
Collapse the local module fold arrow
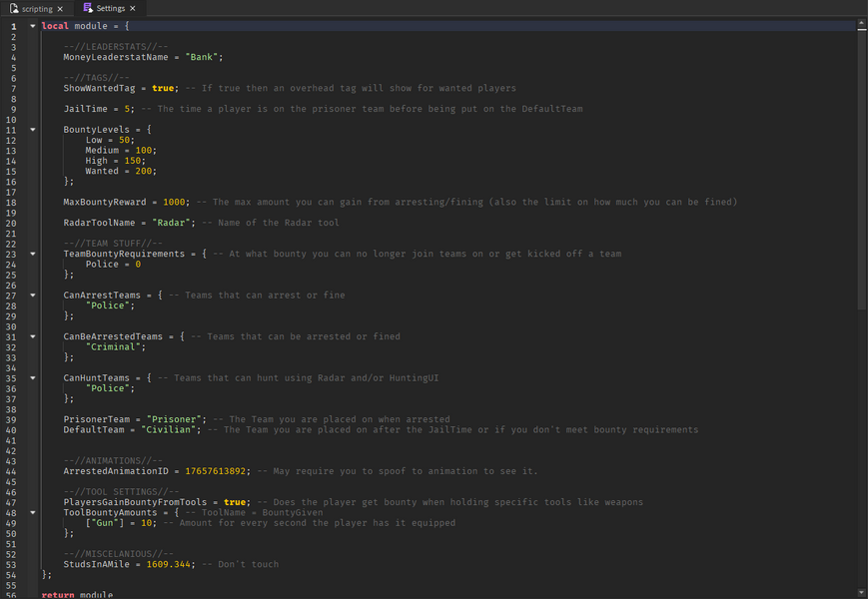point(33,26)
